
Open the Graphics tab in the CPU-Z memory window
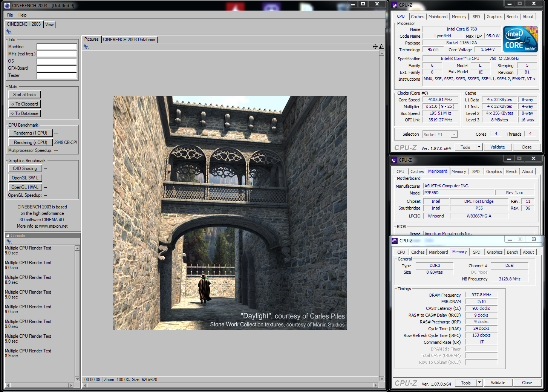pyautogui.click(x=494, y=252)
